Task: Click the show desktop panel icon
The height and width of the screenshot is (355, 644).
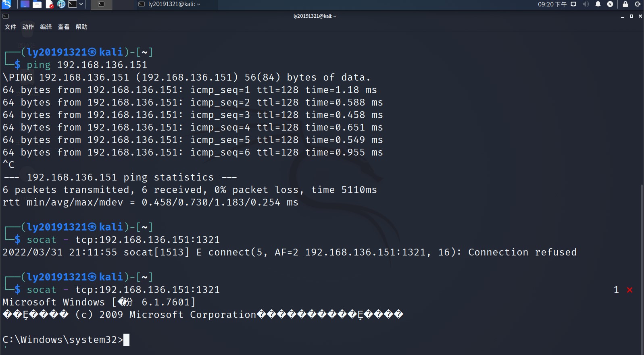Action: click(x=25, y=4)
